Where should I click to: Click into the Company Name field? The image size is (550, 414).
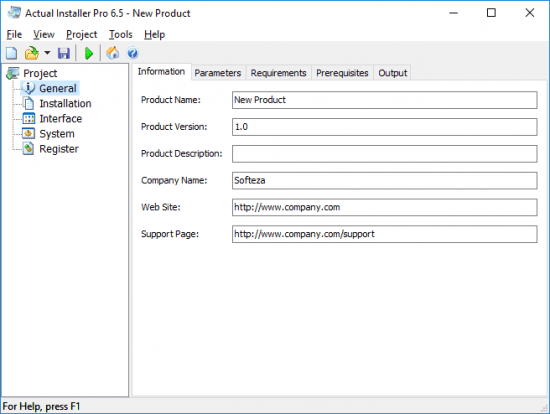pyautogui.click(x=384, y=181)
